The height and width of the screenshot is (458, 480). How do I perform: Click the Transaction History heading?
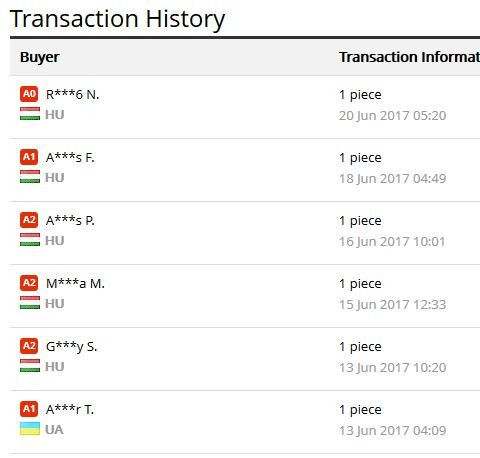coord(117,19)
